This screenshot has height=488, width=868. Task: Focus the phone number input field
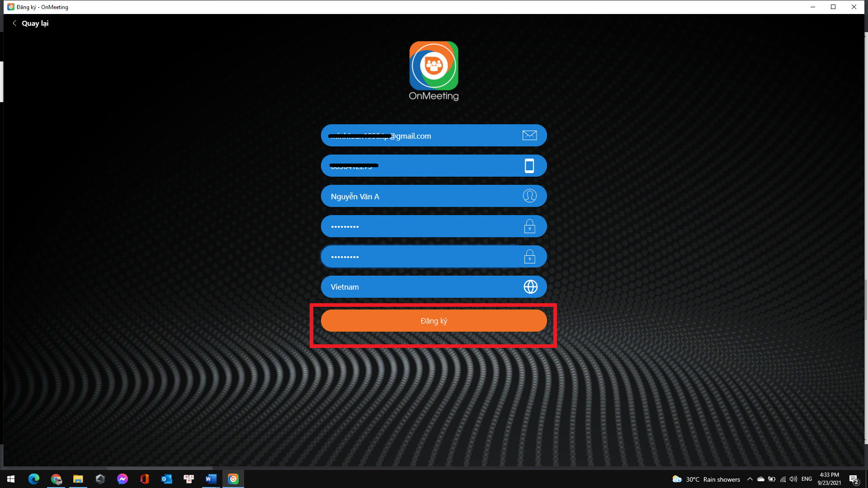pyautogui.click(x=434, y=166)
